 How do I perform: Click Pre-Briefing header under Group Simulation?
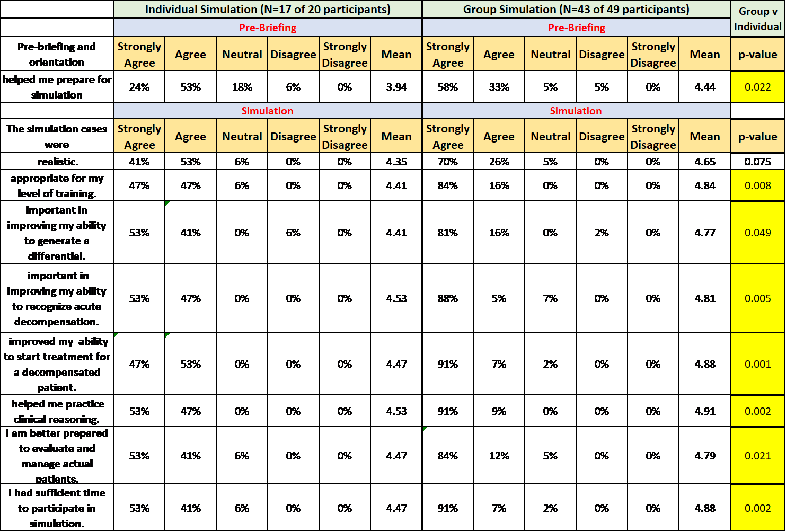[x=576, y=28]
